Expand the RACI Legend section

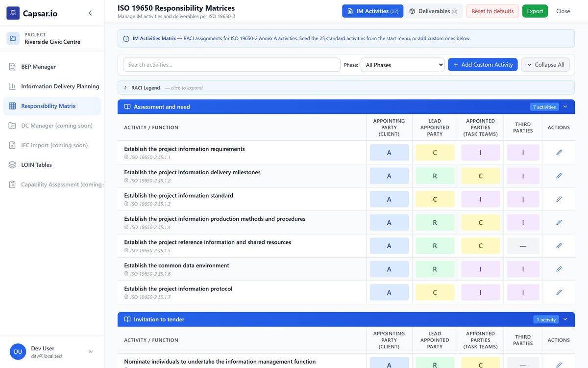coord(346,88)
